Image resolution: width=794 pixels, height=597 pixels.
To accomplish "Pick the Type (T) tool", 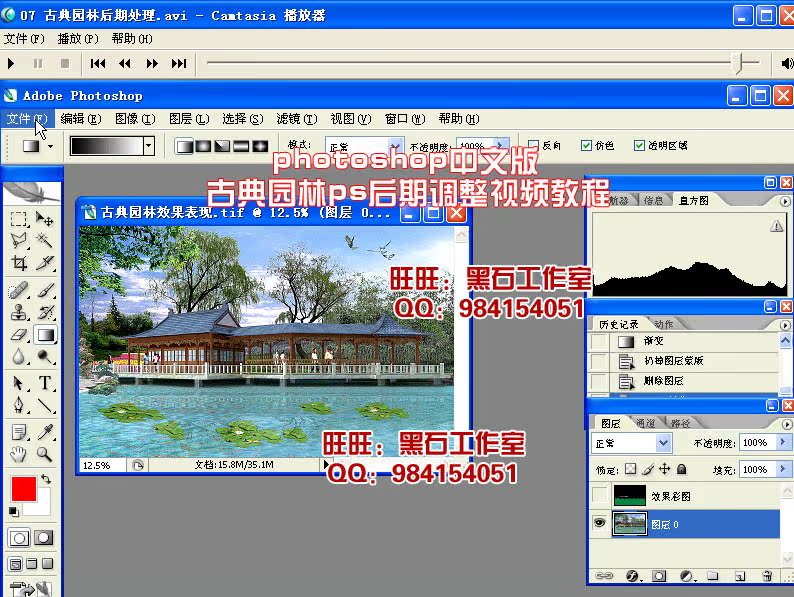I will [46, 383].
